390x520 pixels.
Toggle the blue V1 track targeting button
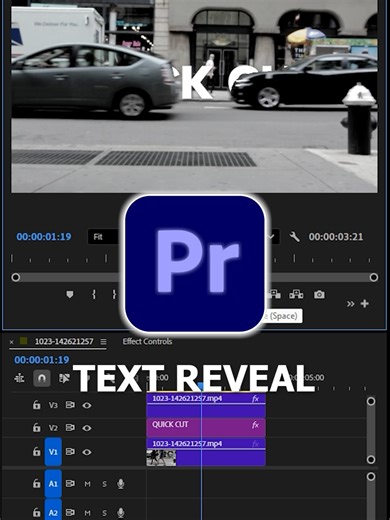point(53,452)
